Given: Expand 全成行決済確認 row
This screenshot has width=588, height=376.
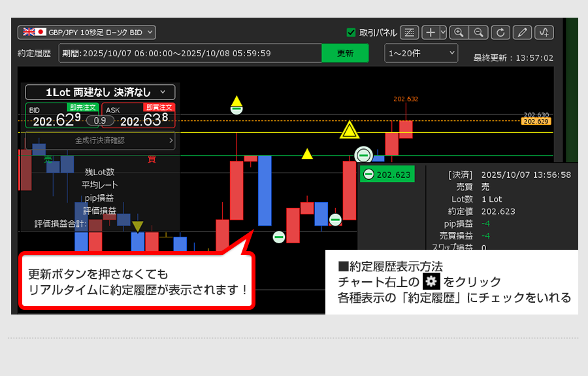Looking at the screenshot, I should (x=100, y=140).
